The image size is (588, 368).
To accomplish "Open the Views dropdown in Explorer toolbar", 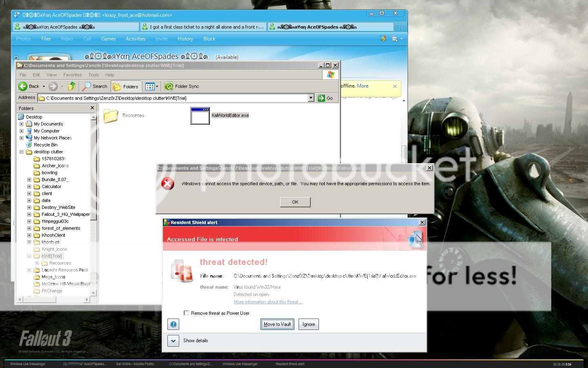I will [152, 86].
